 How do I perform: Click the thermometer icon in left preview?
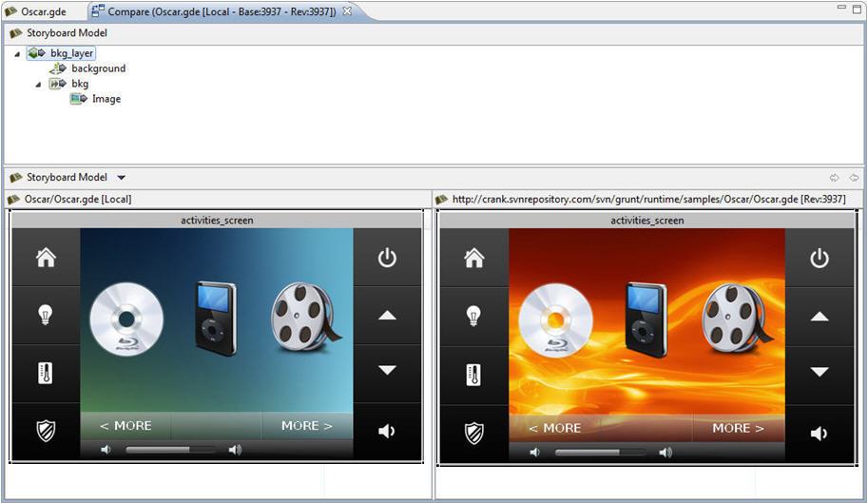[46, 373]
